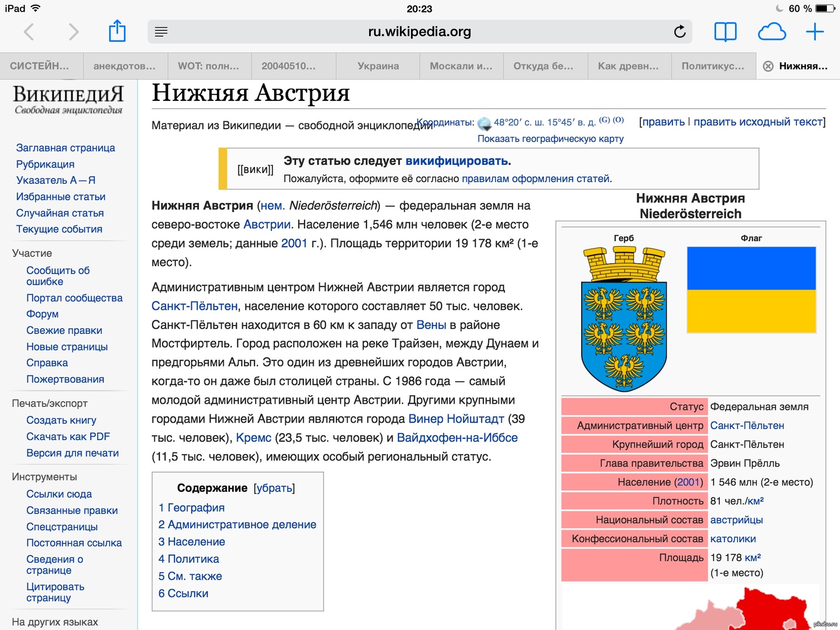The height and width of the screenshot is (630, 840).
Task: Click править исходный текст link
Action: point(758,122)
